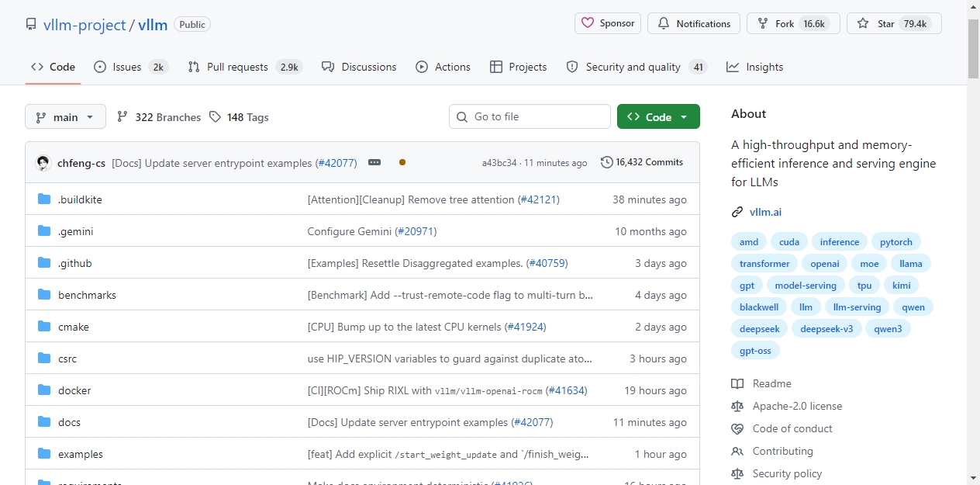
Task: Open PR link #41924
Action: click(x=526, y=327)
